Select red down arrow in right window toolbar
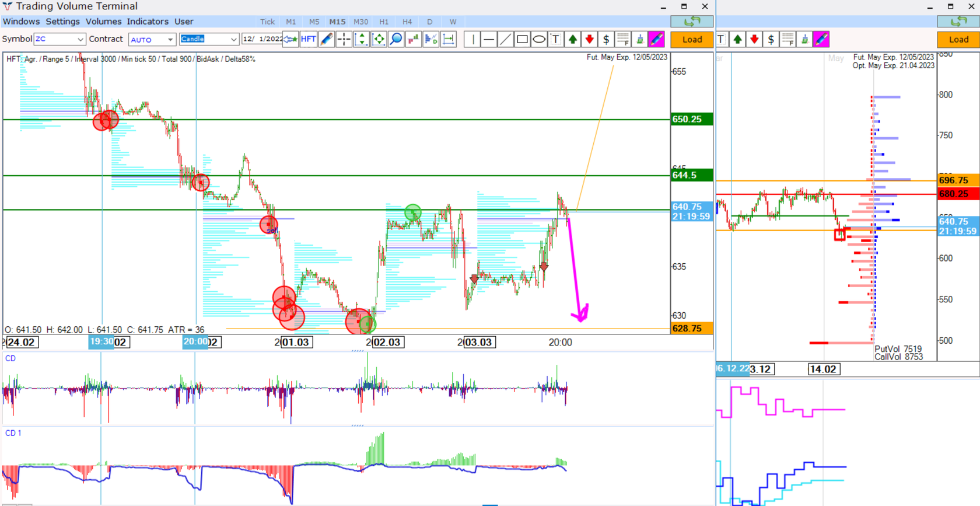This screenshot has width=980, height=506. click(x=754, y=39)
